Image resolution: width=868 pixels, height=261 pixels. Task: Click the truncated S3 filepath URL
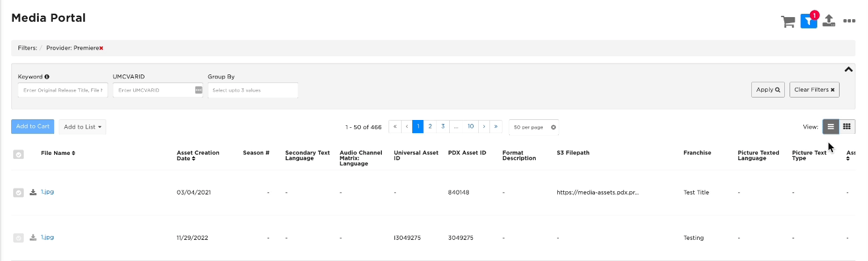point(598,192)
